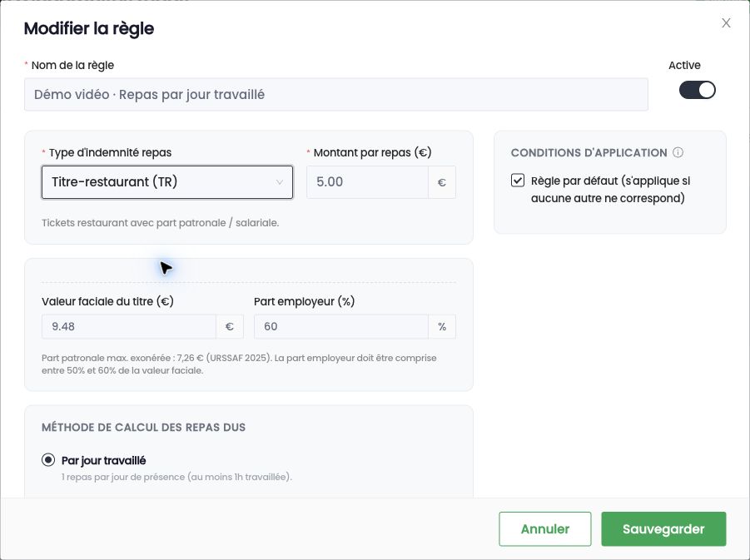The width and height of the screenshot is (750, 560).
Task: Click the Modifier la règle title
Action: [89, 28]
